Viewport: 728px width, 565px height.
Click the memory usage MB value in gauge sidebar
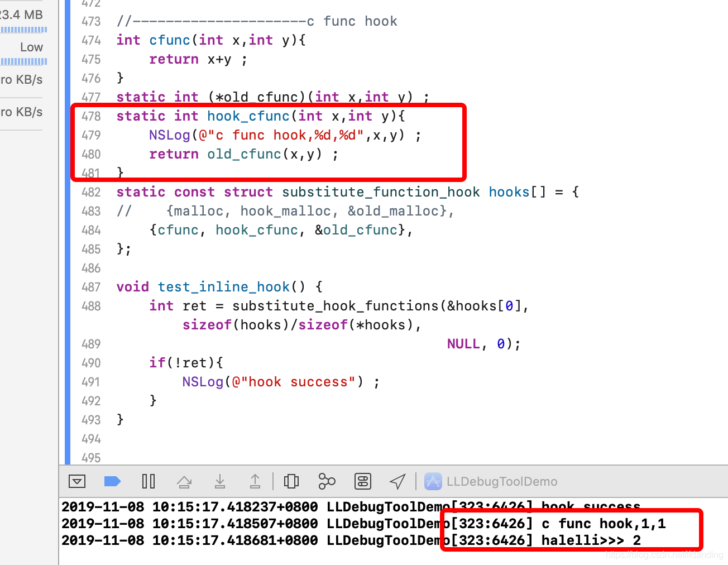click(21, 15)
